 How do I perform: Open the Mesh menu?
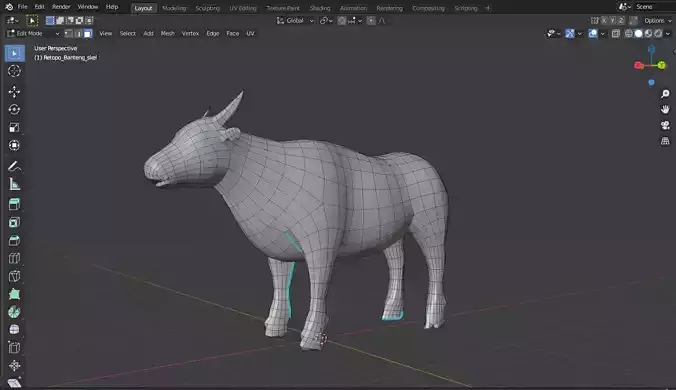pos(168,34)
